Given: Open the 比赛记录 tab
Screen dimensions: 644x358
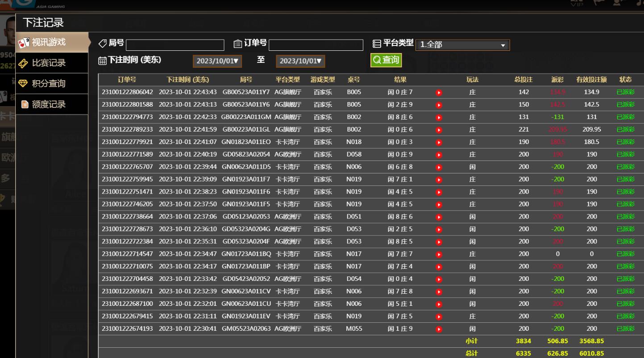Looking at the screenshot, I should (51, 63).
